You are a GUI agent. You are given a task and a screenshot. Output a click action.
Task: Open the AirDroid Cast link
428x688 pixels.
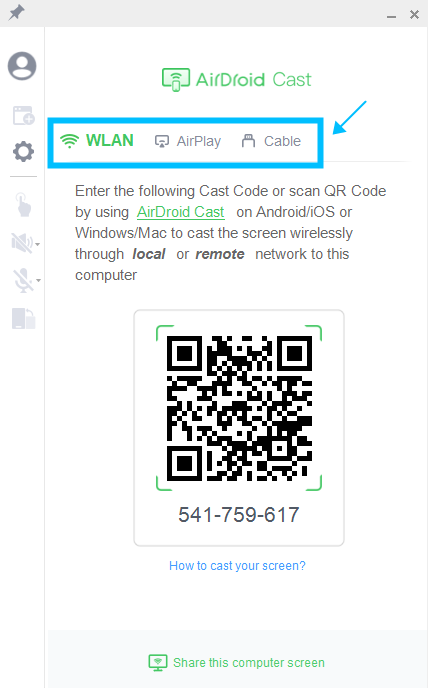[181, 212]
